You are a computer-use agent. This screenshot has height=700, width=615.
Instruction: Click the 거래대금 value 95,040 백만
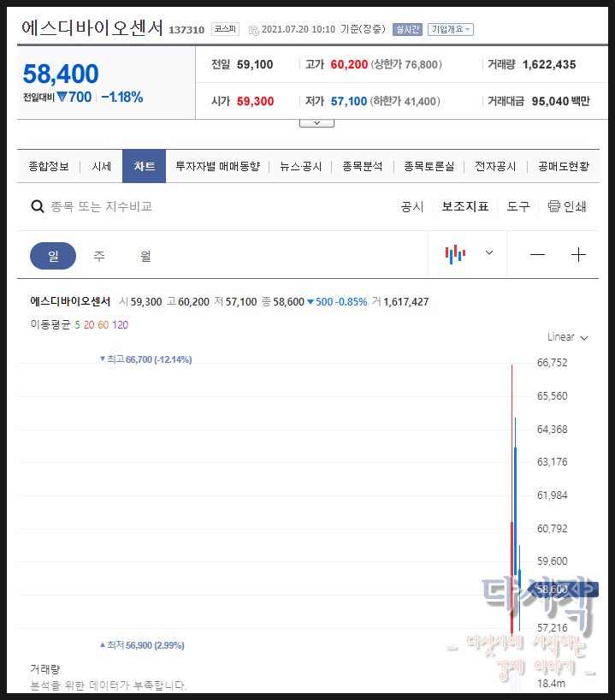(560, 101)
